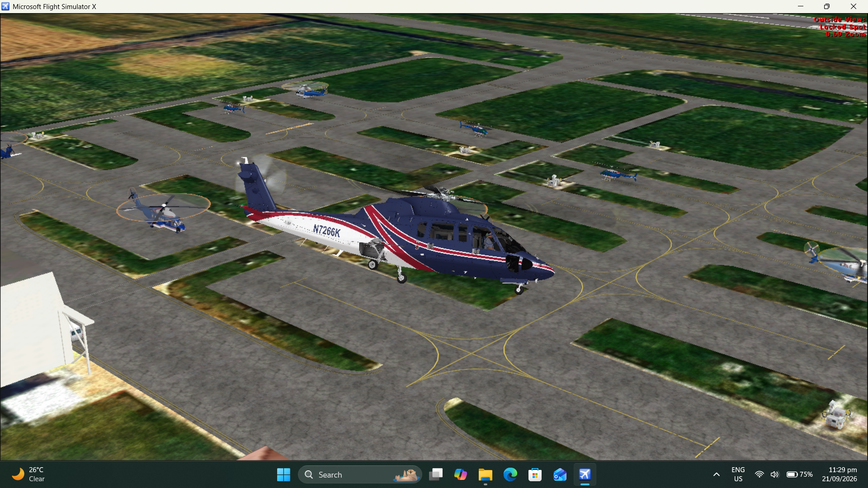The image size is (868, 488).
Task: Open the Windows Start menu
Action: pos(283,474)
